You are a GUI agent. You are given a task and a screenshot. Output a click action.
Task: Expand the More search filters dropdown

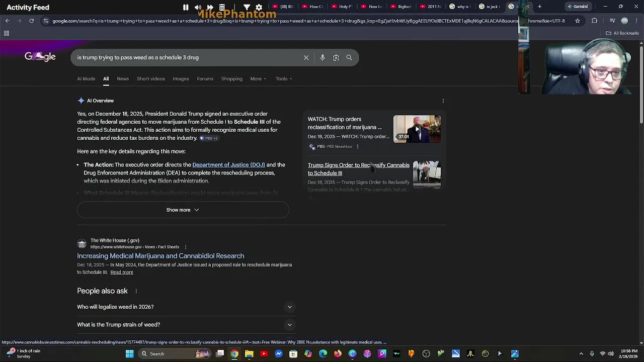click(258, 79)
